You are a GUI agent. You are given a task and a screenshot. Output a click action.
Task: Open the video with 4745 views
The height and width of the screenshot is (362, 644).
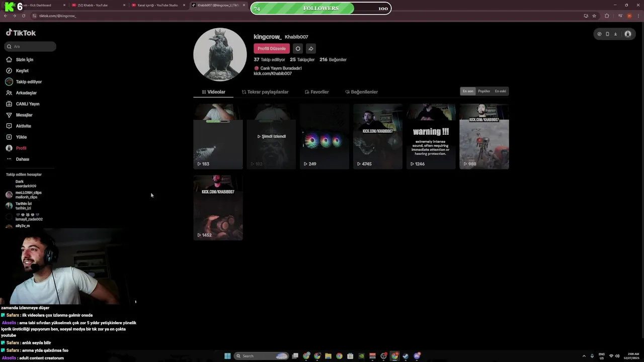(378, 136)
